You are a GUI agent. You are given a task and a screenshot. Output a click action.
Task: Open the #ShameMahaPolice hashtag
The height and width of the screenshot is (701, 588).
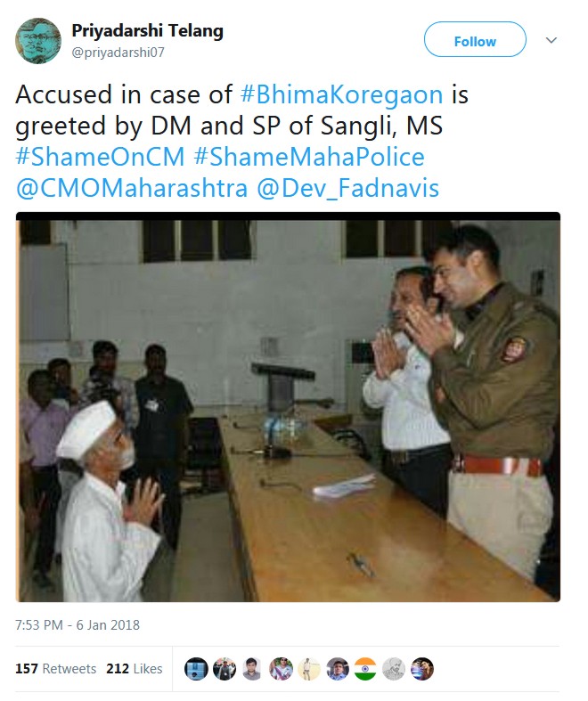[x=309, y=157]
